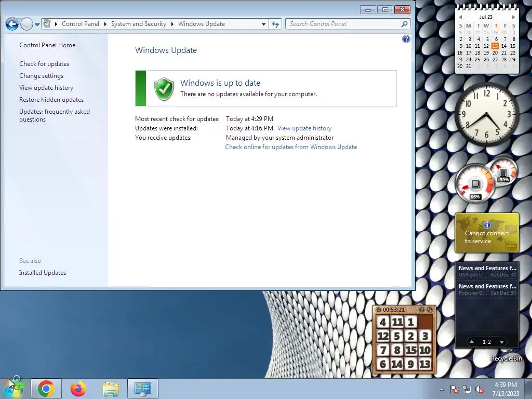The image size is (532, 399).
Task: Show the puzzle solution picture icon
Action: click(422, 310)
